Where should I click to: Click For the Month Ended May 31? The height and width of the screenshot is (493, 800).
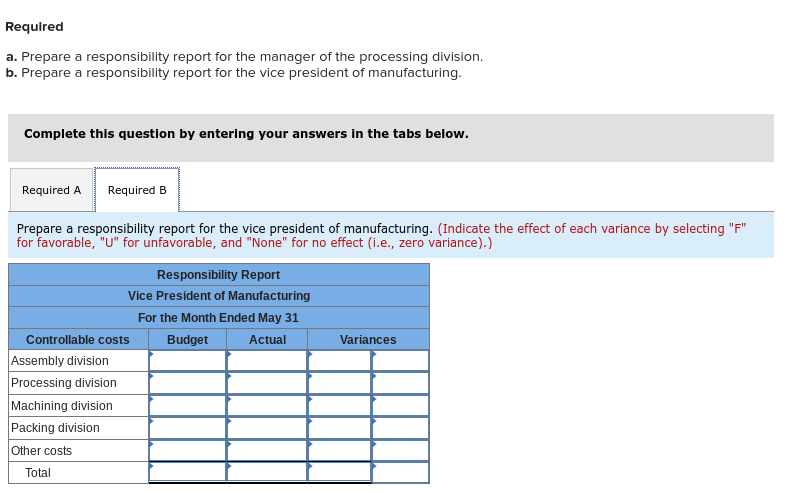tap(218, 317)
